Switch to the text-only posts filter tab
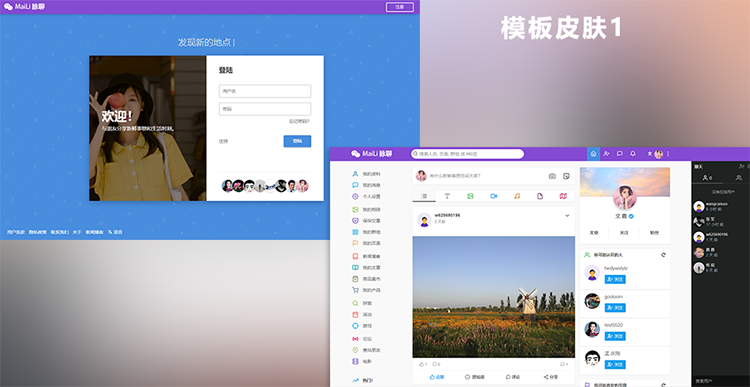This screenshot has height=387, width=750. click(x=447, y=196)
